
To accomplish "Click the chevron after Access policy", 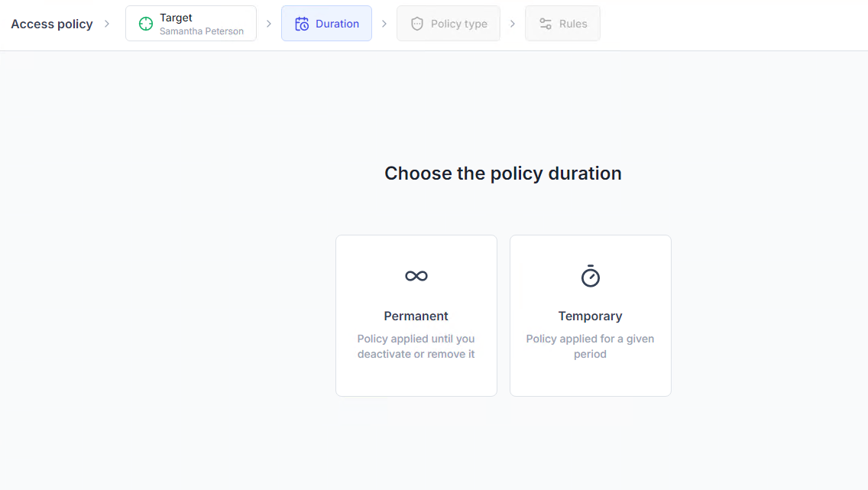I will (x=107, y=24).
